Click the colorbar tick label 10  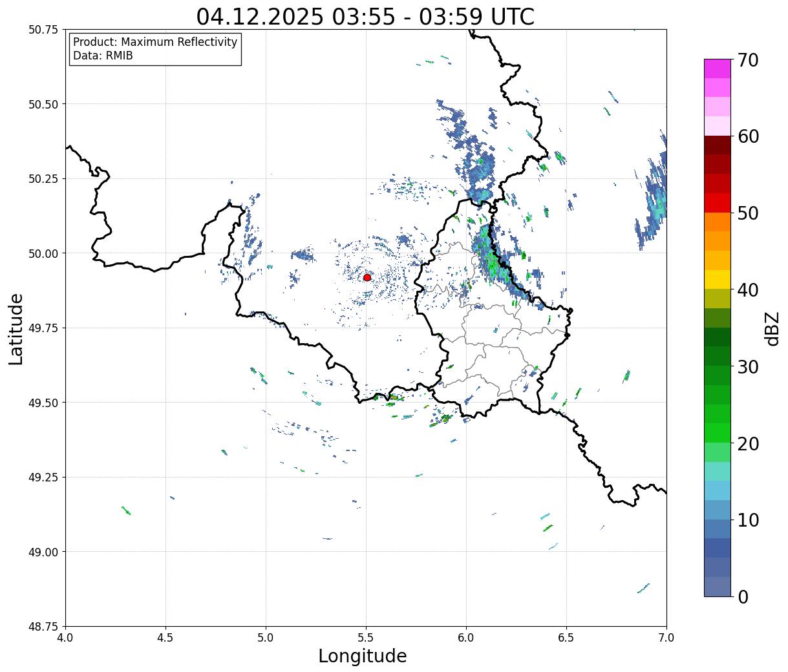click(x=748, y=520)
